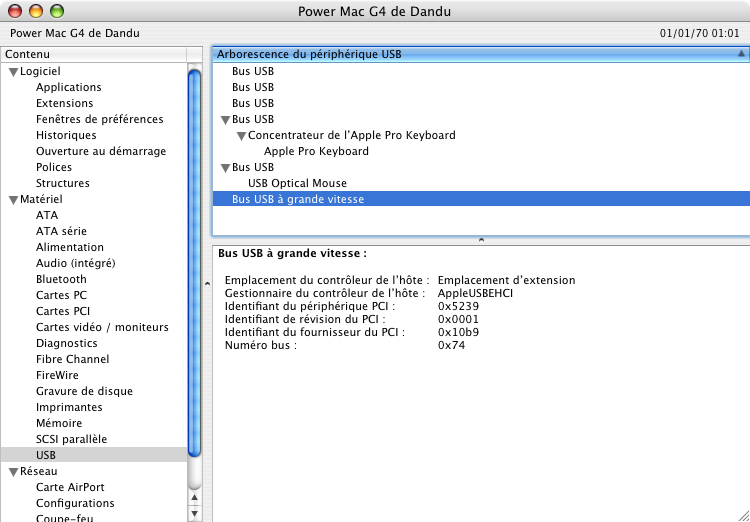This screenshot has width=750, height=522.
Task: Click the vertical sidebar divider handle
Action: 207,283
